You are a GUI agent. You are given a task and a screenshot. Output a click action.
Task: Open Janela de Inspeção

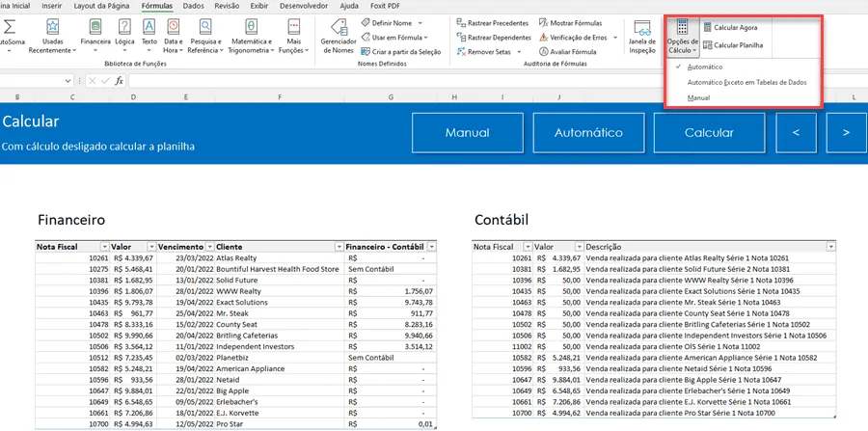pos(642,37)
